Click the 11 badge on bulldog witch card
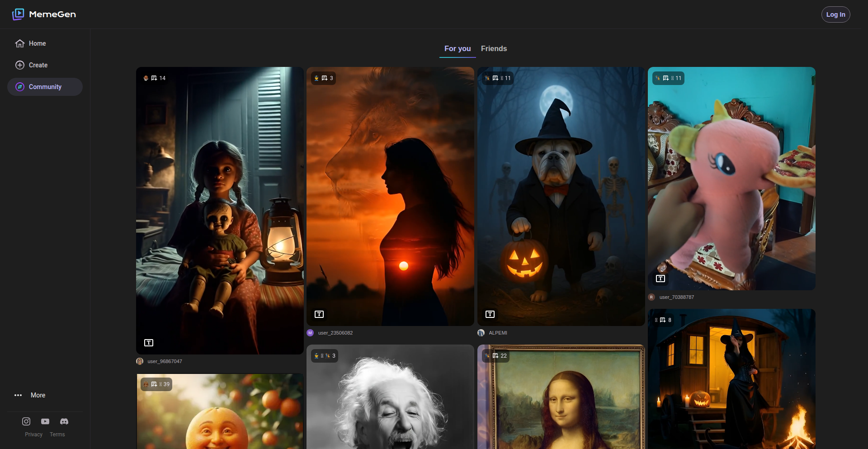 [x=498, y=78]
